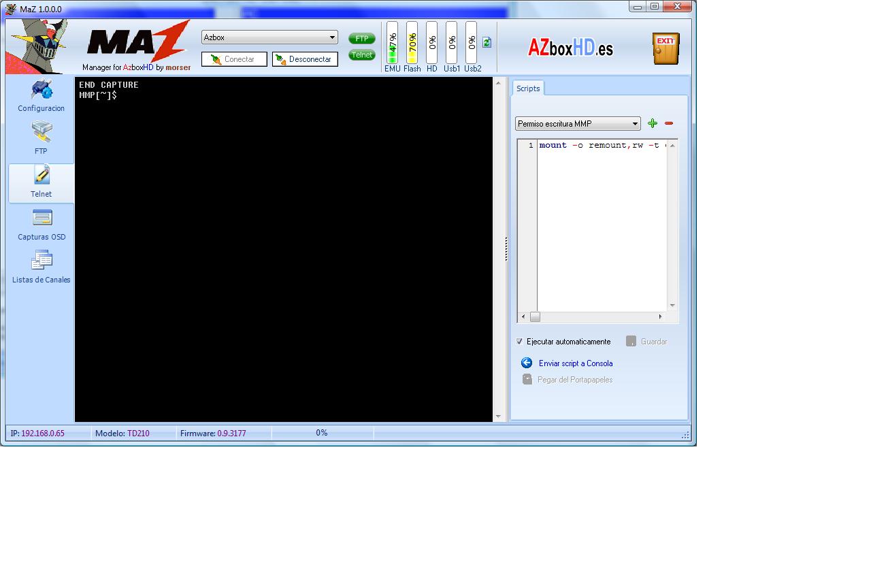Click the script editor line 1 text
871x588 pixels.
(602, 146)
